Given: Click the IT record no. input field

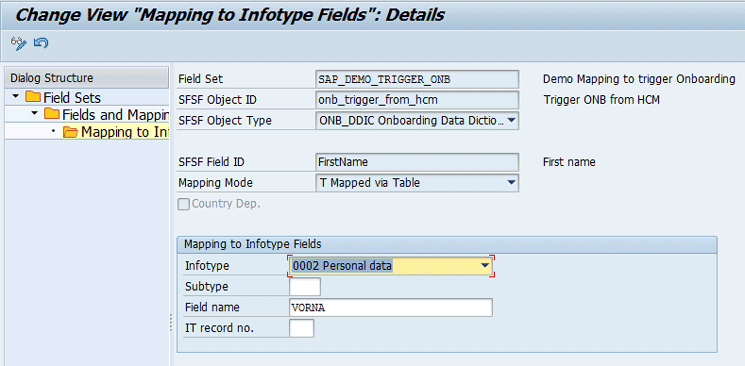Looking at the screenshot, I should click(301, 328).
